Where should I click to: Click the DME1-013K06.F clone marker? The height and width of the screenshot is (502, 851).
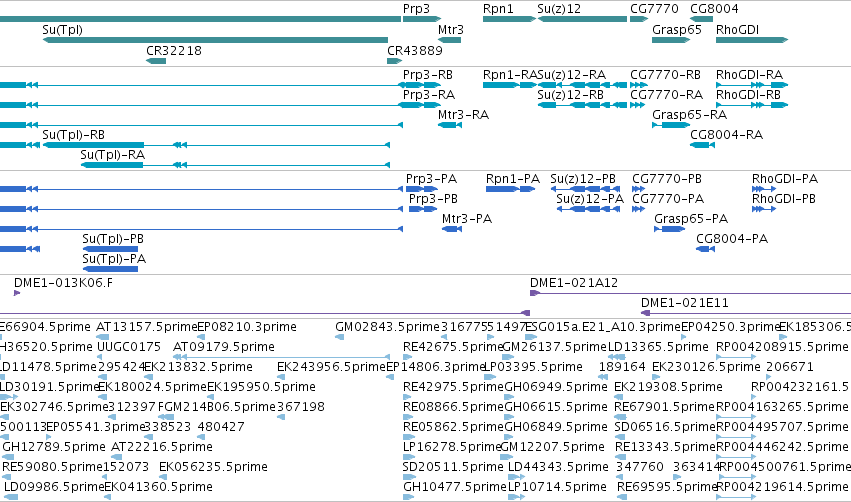tap(17, 293)
